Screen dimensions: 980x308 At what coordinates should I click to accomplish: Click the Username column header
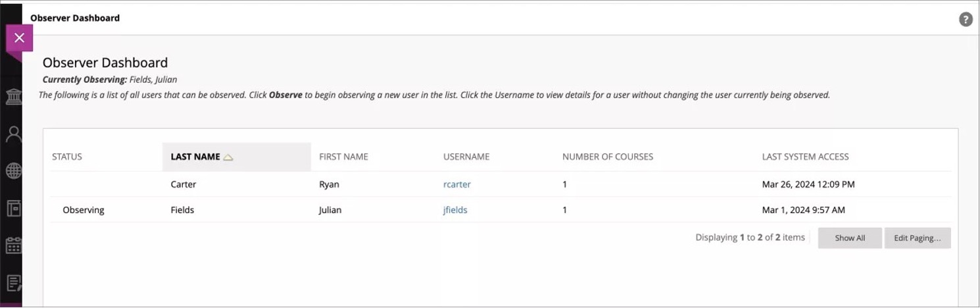[x=466, y=157]
